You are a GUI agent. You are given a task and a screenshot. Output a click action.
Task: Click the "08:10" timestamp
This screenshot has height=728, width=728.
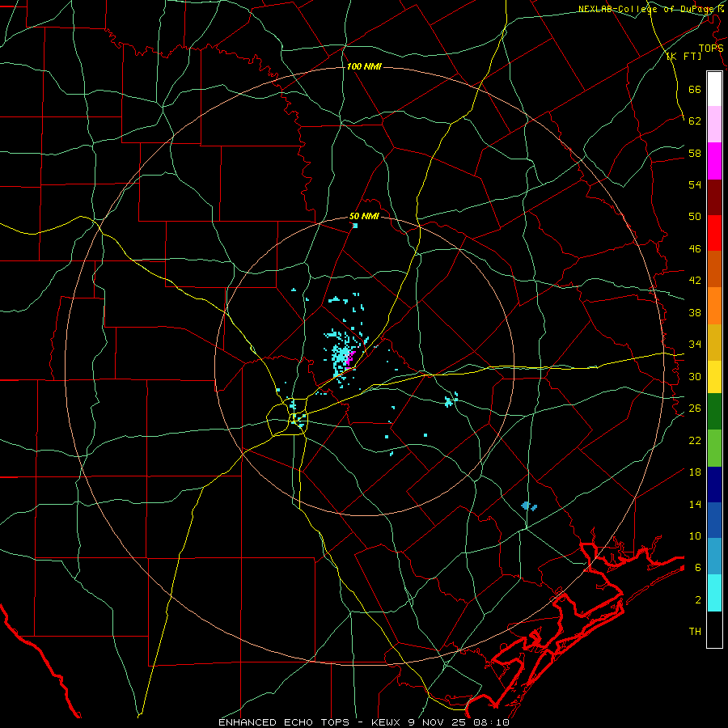[492, 722]
